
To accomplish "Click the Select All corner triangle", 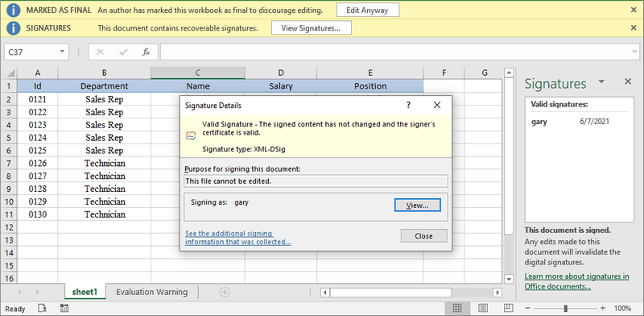I will tap(11, 73).
